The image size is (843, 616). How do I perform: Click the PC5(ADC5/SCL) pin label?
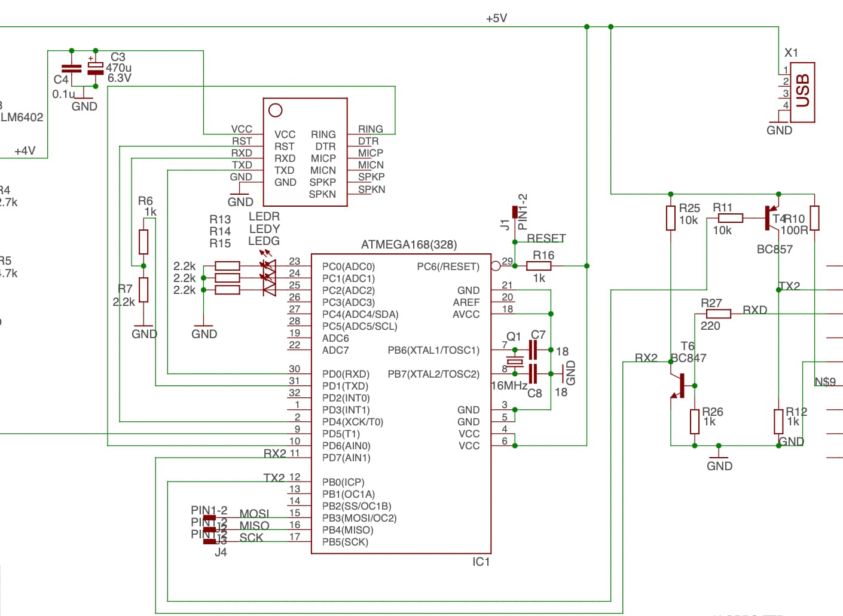360,326
